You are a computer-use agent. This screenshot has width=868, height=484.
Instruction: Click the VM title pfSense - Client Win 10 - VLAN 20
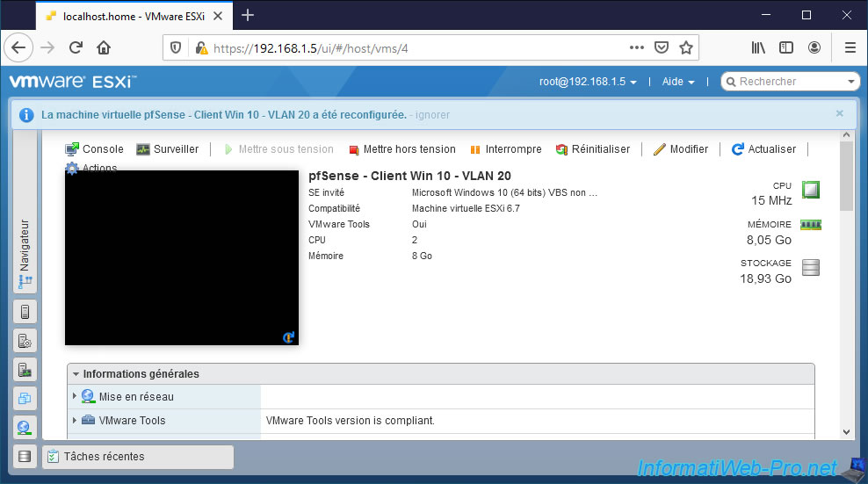409,176
